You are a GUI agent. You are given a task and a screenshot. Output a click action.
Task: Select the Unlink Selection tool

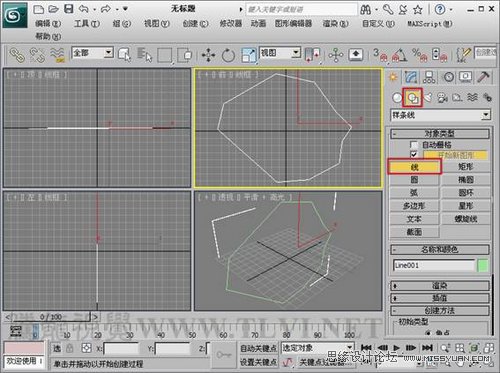pyautogui.click(x=37, y=55)
